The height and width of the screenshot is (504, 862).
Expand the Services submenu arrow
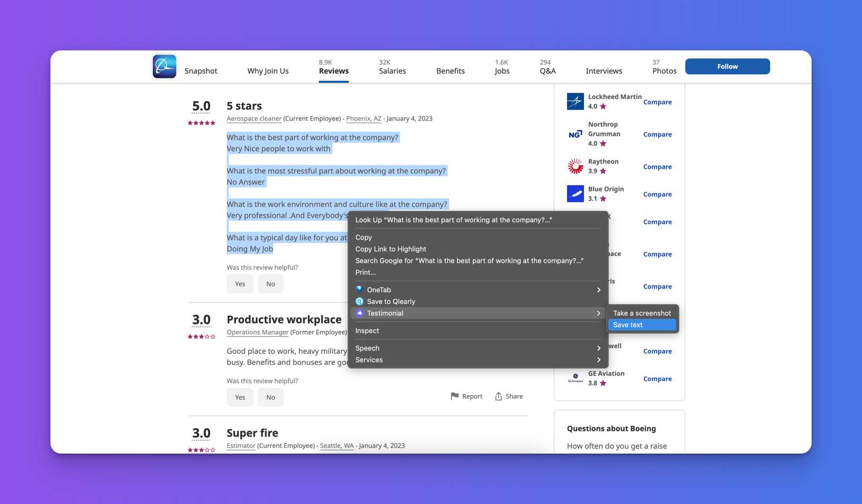click(598, 360)
